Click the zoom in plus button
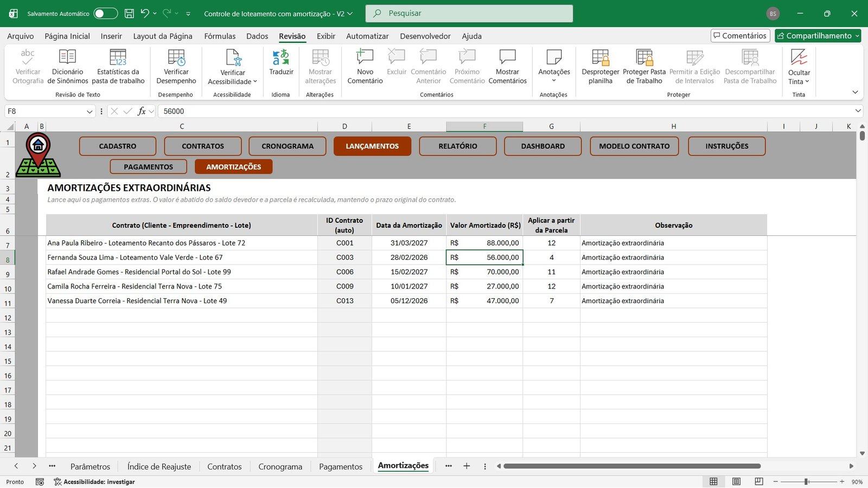Viewport: 868px width, 488px height. [842, 481]
